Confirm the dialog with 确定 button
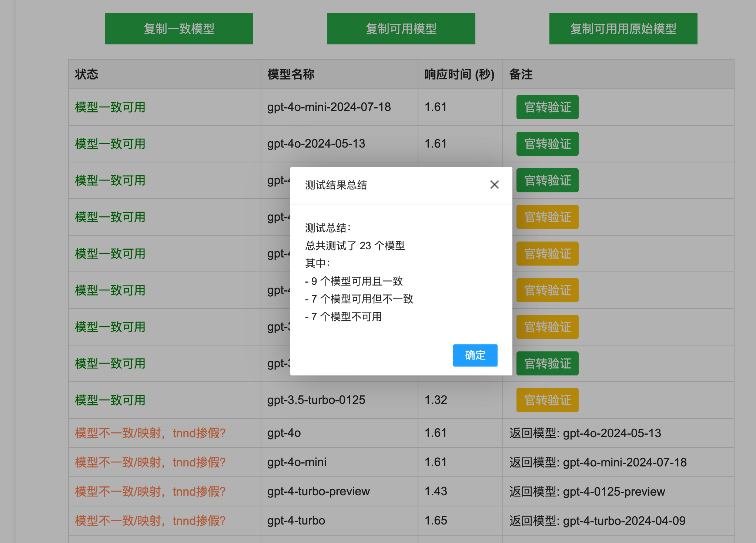 pos(475,355)
